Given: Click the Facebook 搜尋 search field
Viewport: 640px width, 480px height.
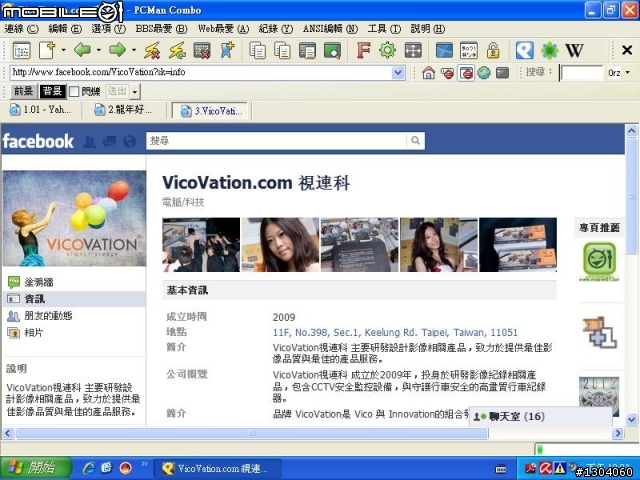Looking at the screenshot, I should pyautogui.click(x=276, y=140).
